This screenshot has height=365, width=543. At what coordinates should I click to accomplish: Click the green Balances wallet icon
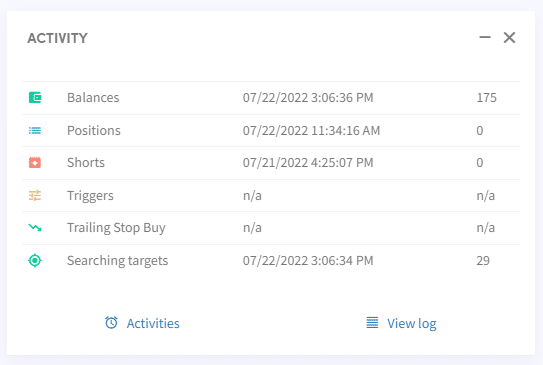coord(35,98)
